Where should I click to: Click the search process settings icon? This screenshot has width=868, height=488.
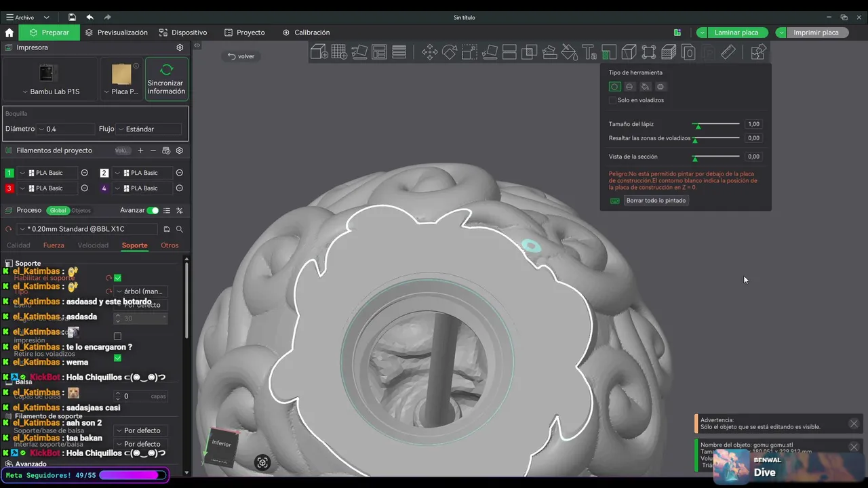[x=180, y=229]
